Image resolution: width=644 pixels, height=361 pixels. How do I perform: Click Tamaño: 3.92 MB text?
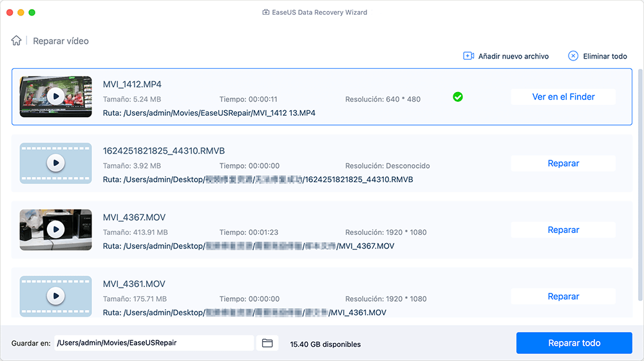coord(132,166)
